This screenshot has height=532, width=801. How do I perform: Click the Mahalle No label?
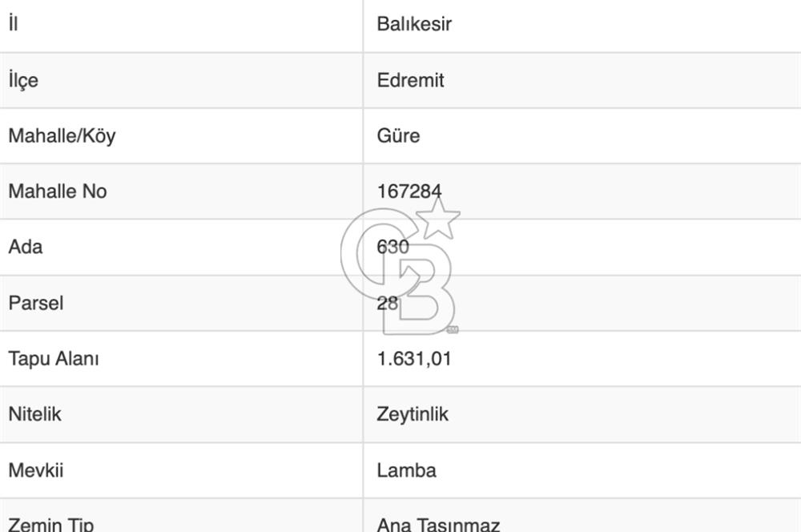pos(57,191)
